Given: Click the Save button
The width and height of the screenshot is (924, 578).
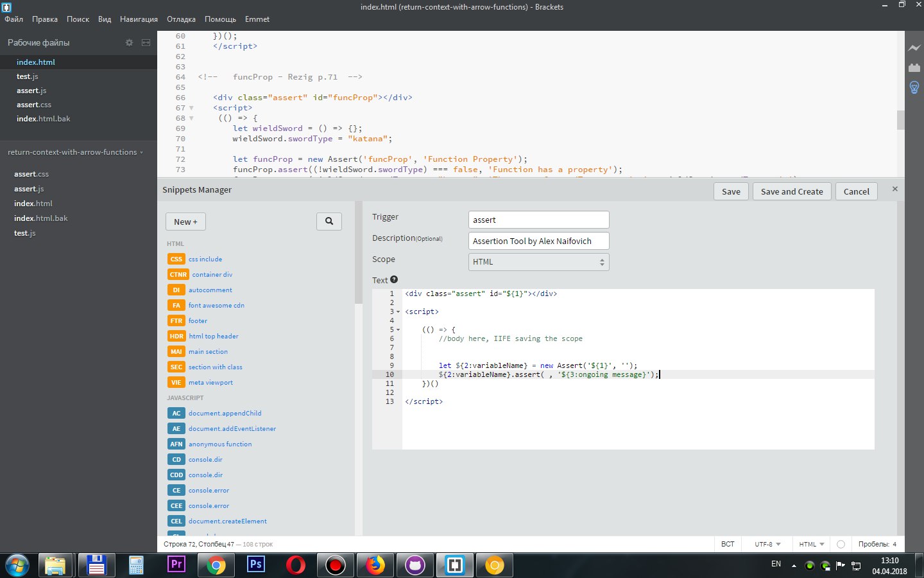Looking at the screenshot, I should tap(731, 191).
